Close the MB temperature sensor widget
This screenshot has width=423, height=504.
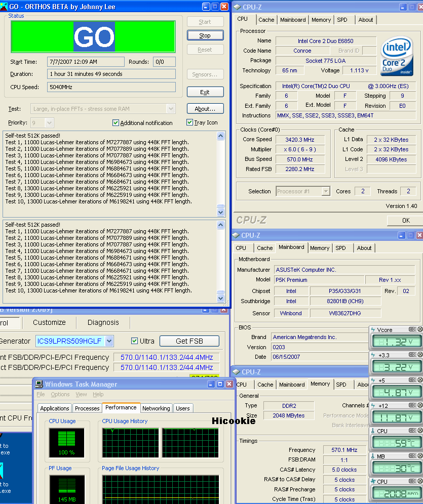(419, 456)
